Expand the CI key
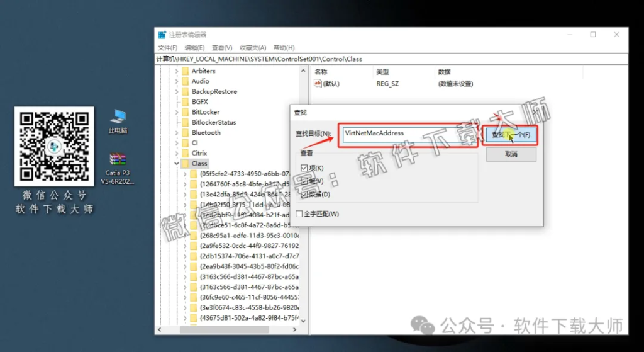The height and width of the screenshot is (352, 644). click(177, 143)
